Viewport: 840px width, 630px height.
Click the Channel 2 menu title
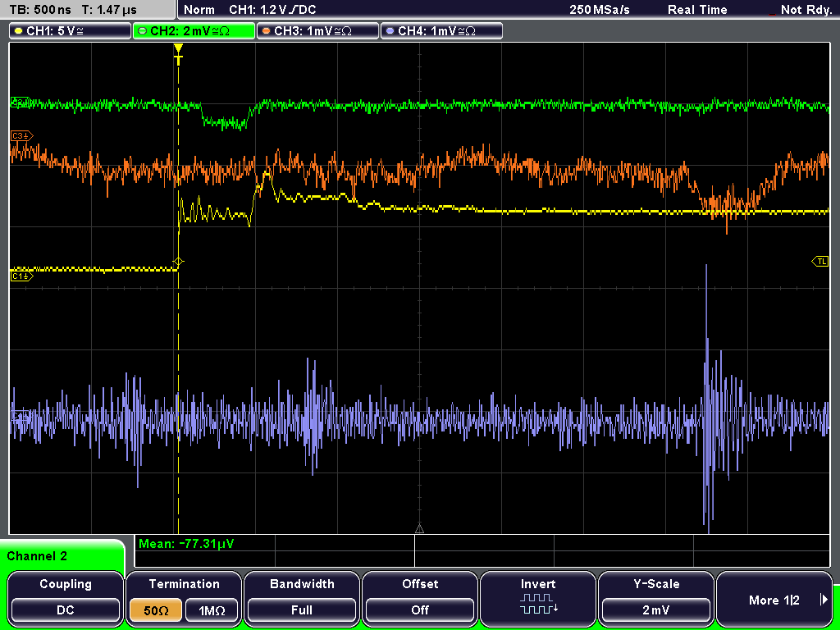[37, 556]
